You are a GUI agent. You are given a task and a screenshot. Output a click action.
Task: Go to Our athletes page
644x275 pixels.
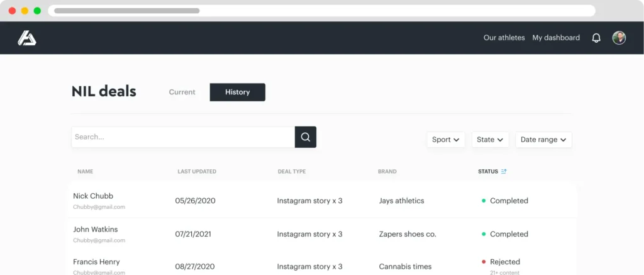pyautogui.click(x=504, y=38)
